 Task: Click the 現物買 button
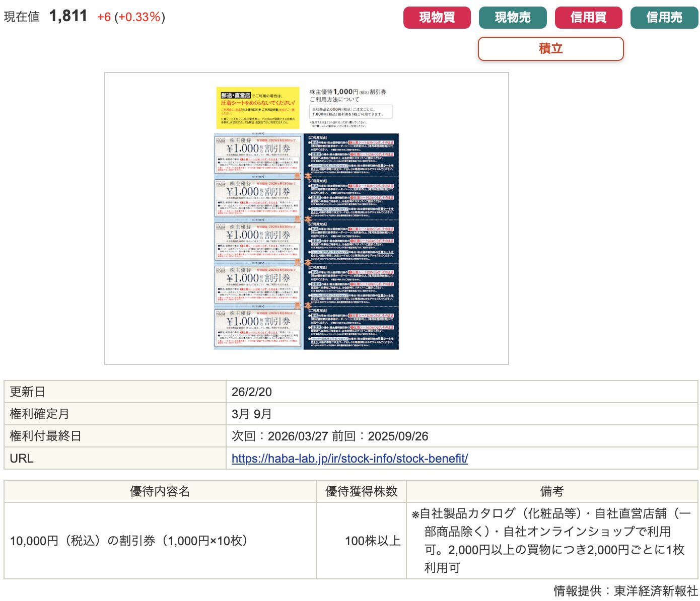pos(437,18)
